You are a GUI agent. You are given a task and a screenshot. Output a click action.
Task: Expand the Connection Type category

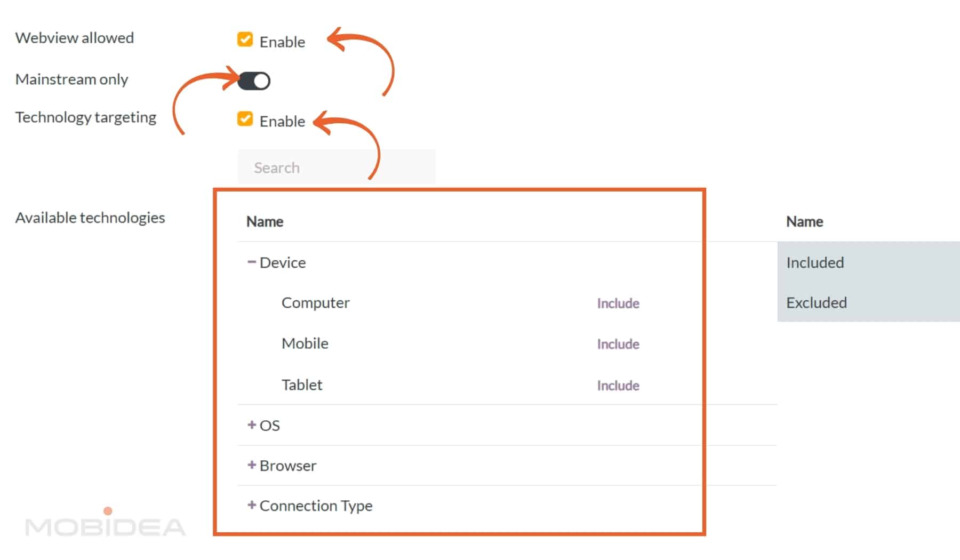(x=252, y=505)
